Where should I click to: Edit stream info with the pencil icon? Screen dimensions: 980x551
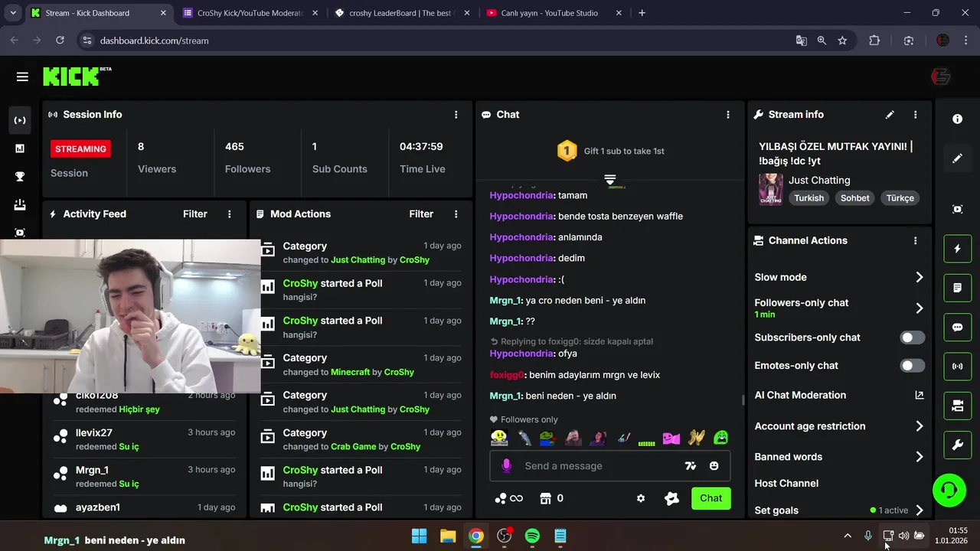point(890,115)
